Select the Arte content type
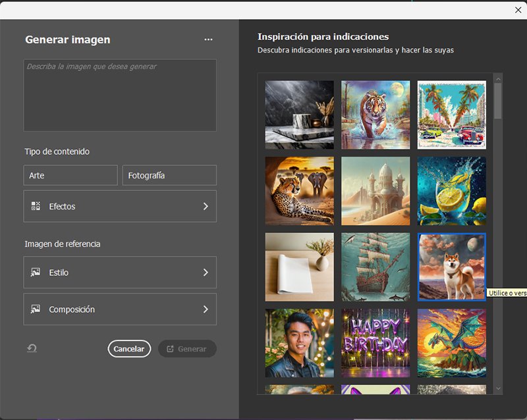Screen dimensions: 527x420 (x=70, y=175)
